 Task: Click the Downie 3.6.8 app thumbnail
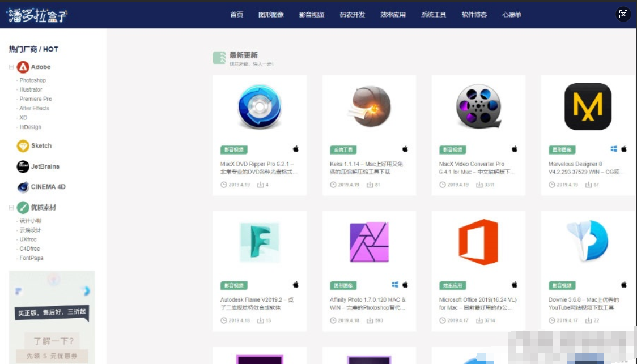pos(587,239)
